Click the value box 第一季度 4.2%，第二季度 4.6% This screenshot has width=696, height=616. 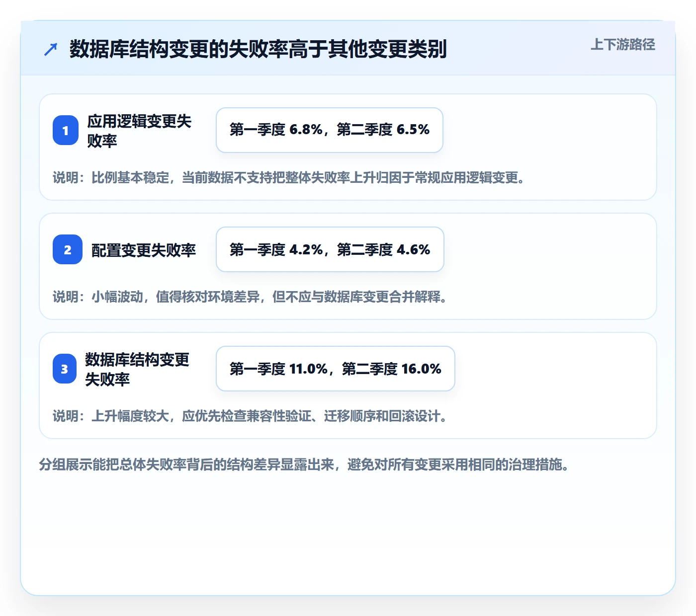click(x=330, y=249)
